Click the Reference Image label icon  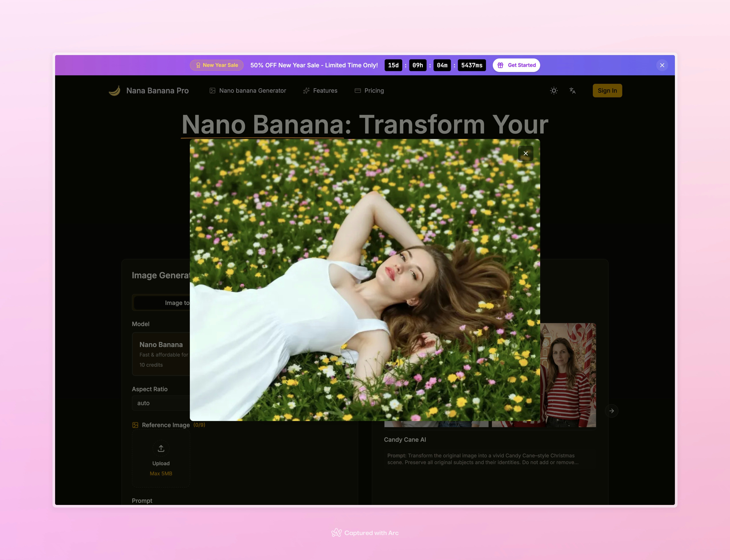coord(135,425)
